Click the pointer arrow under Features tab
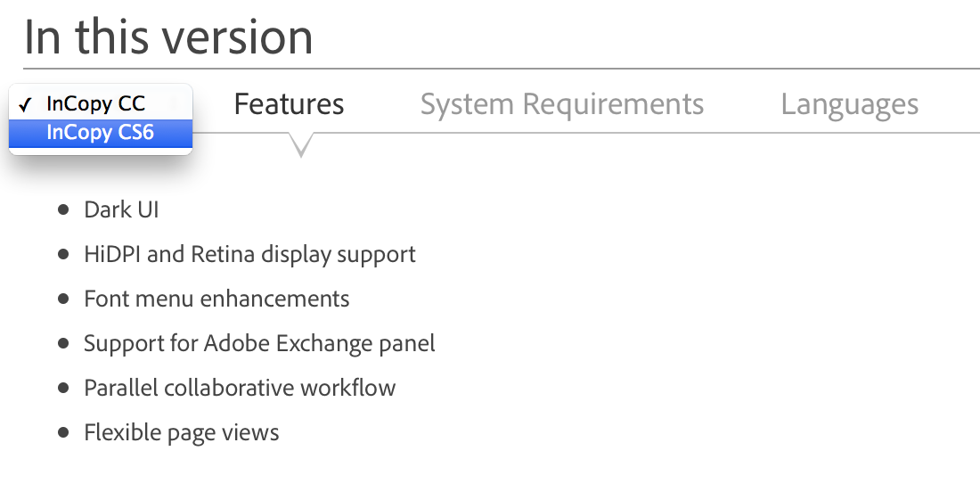This screenshot has width=980, height=492. coord(301,144)
